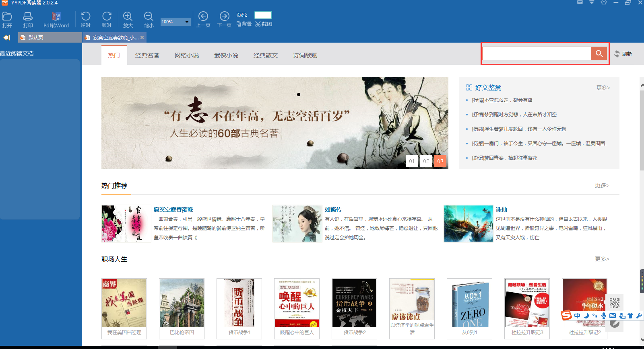
Task: Expand more 热门推荐 items via 更多
Action: point(602,185)
